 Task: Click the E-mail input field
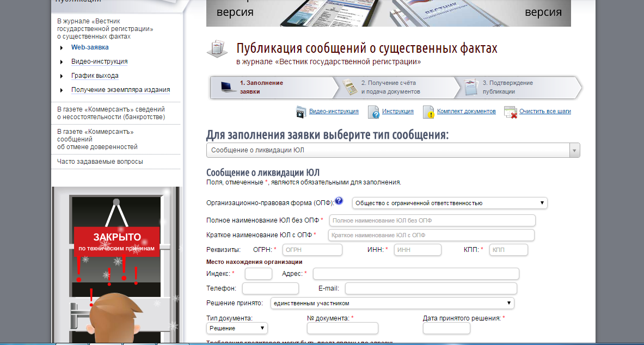click(431, 288)
